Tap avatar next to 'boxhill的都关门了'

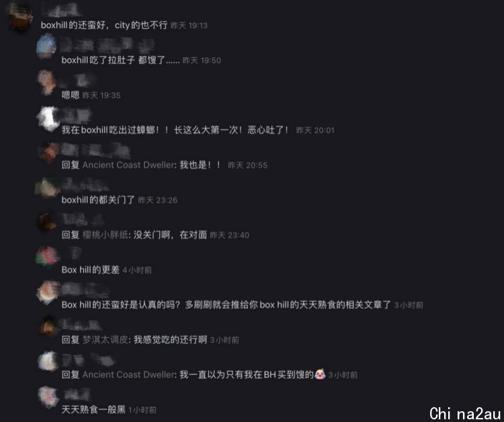tap(48, 187)
